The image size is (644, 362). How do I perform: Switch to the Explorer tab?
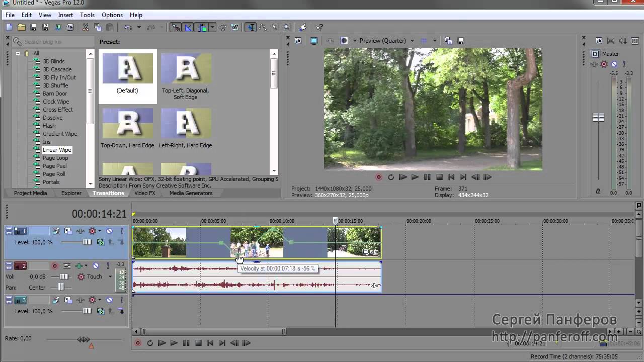point(71,193)
